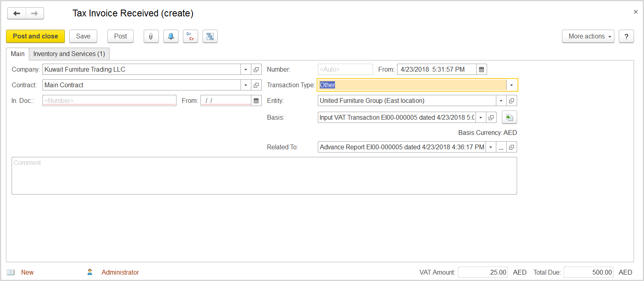Expand the Entity dropdown list
This screenshot has height=281, width=644.
(x=501, y=100)
